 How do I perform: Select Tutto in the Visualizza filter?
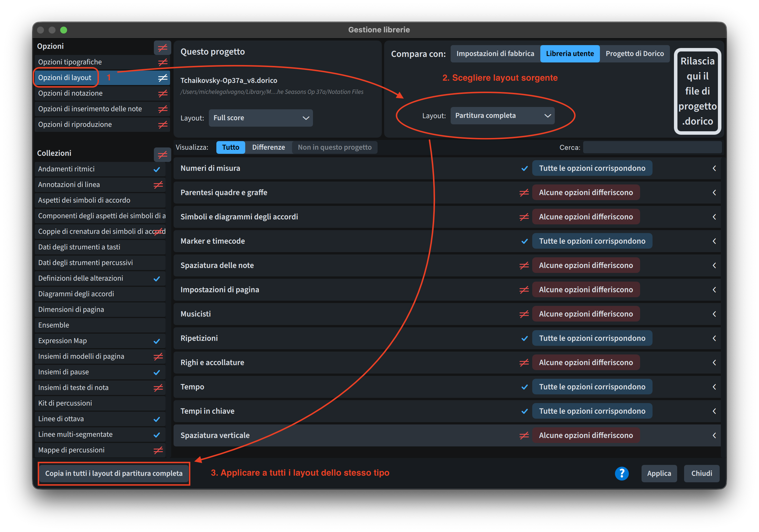(x=231, y=147)
